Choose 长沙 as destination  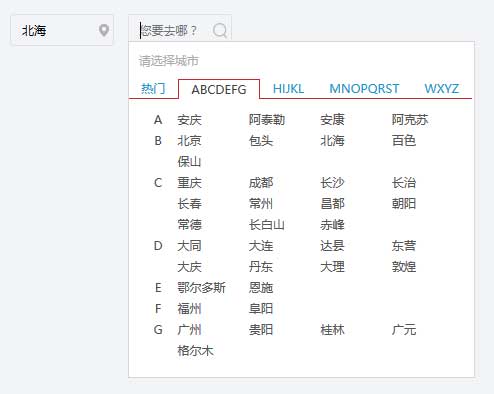click(x=332, y=183)
